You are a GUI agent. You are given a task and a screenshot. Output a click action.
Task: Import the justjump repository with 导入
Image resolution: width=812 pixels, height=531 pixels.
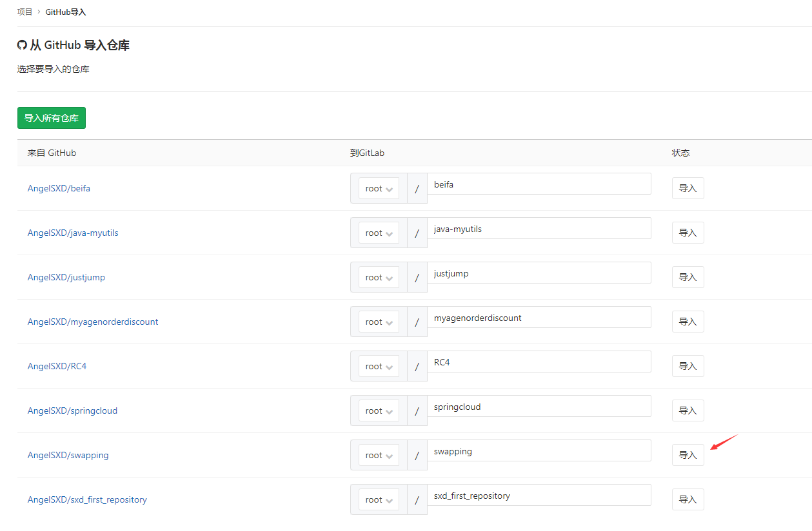coord(688,277)
